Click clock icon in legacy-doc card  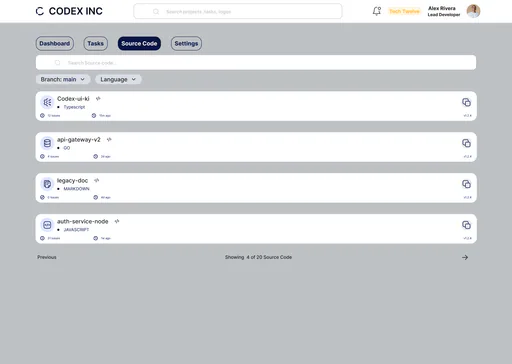[x=96, y=197]
